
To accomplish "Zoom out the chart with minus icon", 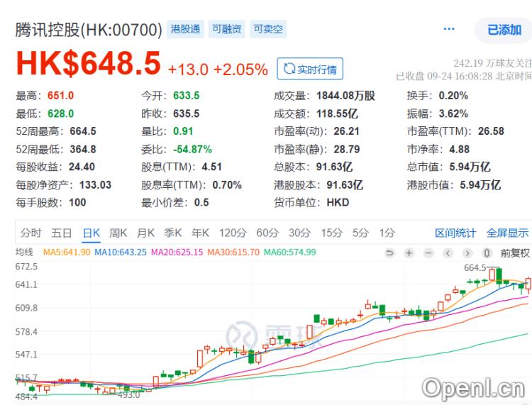I will pyautogui.click(x=428, y=253).
